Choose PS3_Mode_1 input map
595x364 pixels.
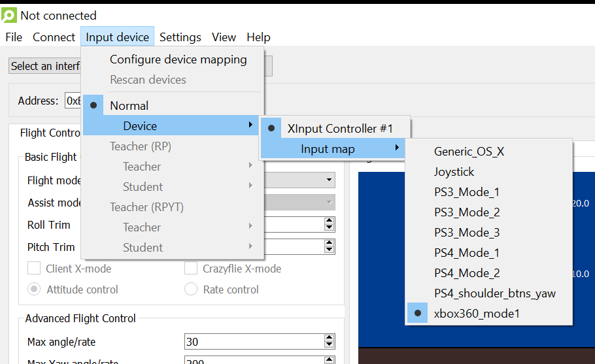tap(467, 192)
